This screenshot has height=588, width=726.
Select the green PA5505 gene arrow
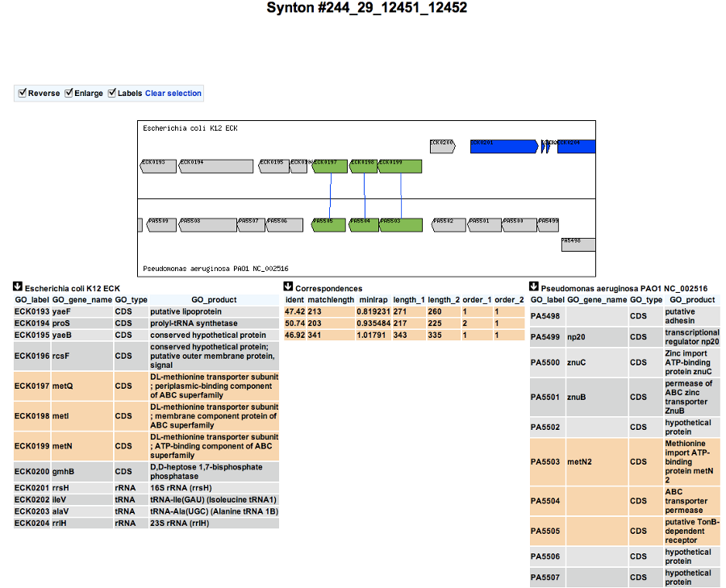click(x=329, y=225)
